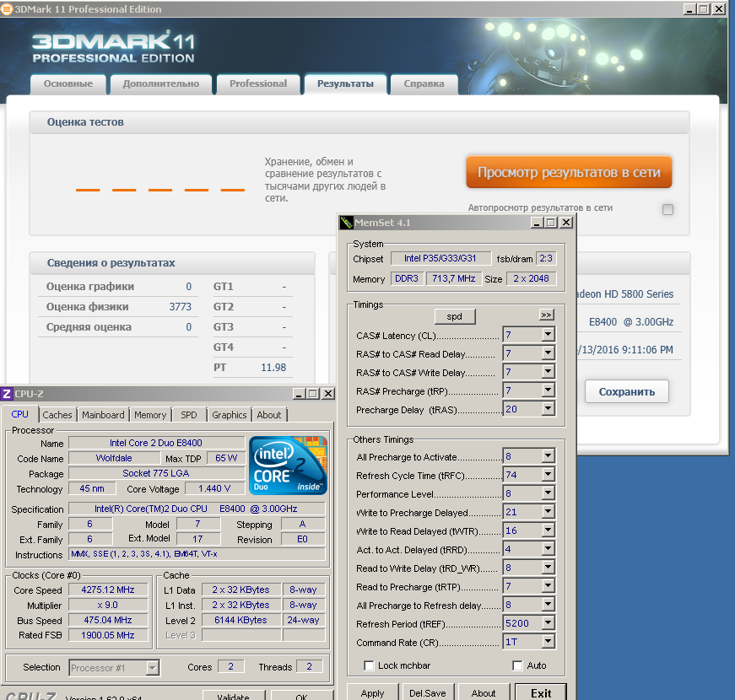Minimize the MemSet 4.1 window
The height and width of the screenshot is (700, 735).
pos(537,223)
